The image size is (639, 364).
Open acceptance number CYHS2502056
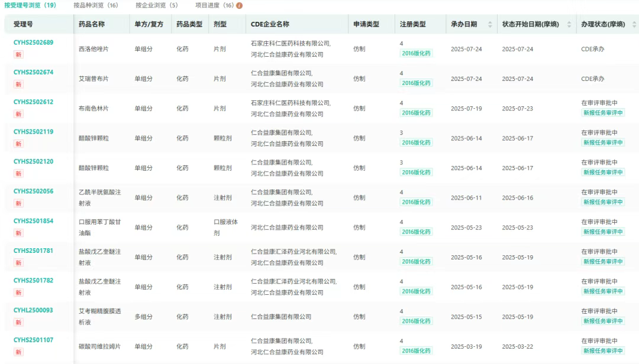point(33,191)
